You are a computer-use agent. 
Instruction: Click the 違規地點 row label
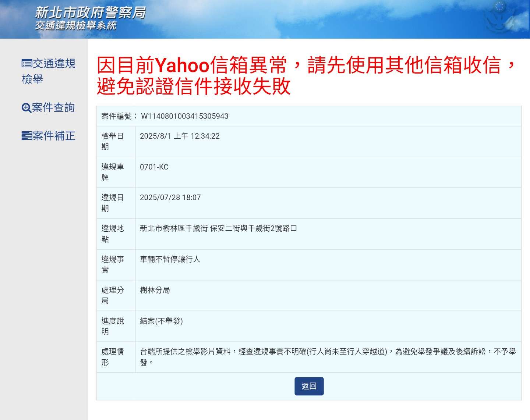[x=113, y=234]
